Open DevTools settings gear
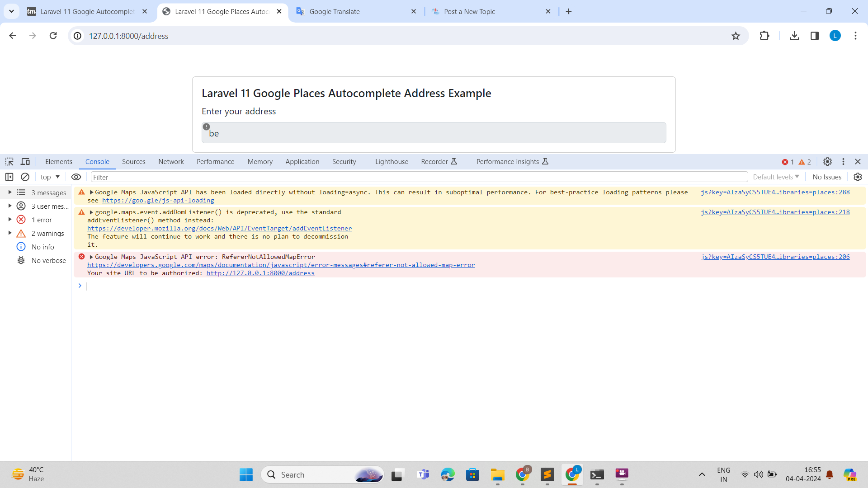The width and height of the screenshot is (868, 488). pos(827,161)
